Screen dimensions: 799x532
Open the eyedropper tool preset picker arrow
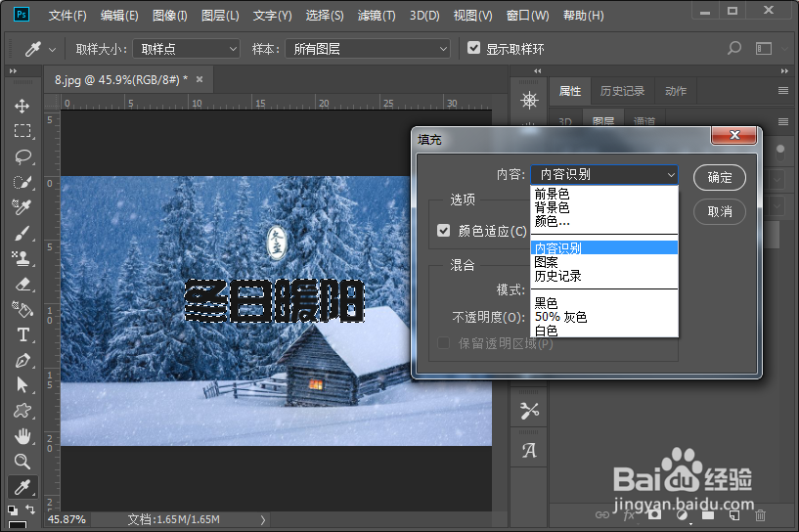pos(52,50)
